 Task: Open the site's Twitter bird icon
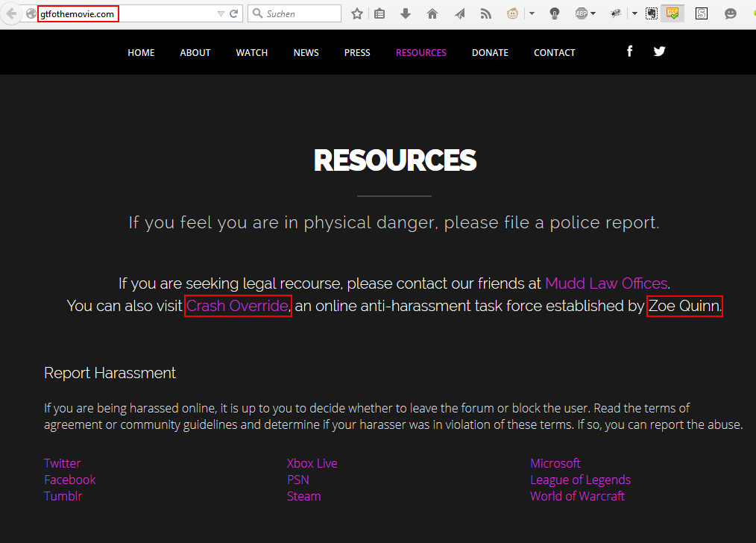(x=660, y=51)
